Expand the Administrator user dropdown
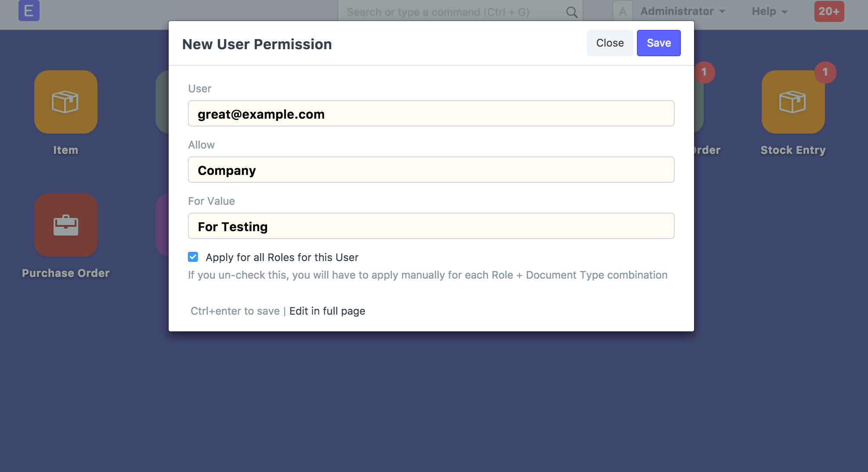 click(x=683, y=11)
